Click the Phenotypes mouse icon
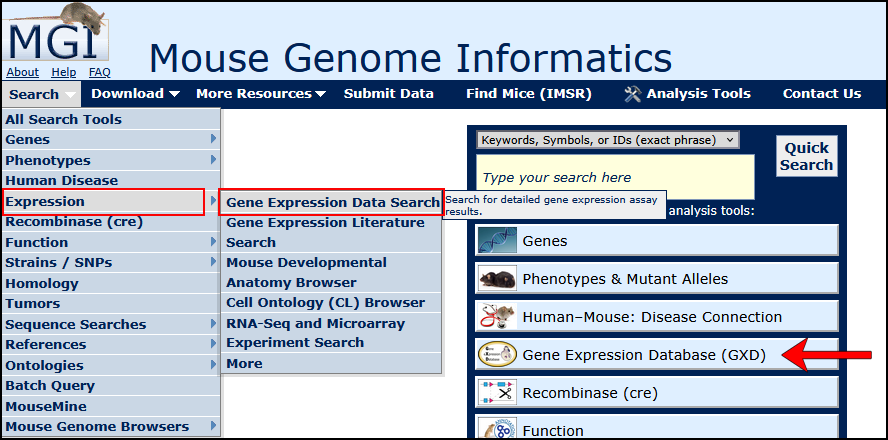The width and height of the screenshot is (888, 440). (497, 279)
